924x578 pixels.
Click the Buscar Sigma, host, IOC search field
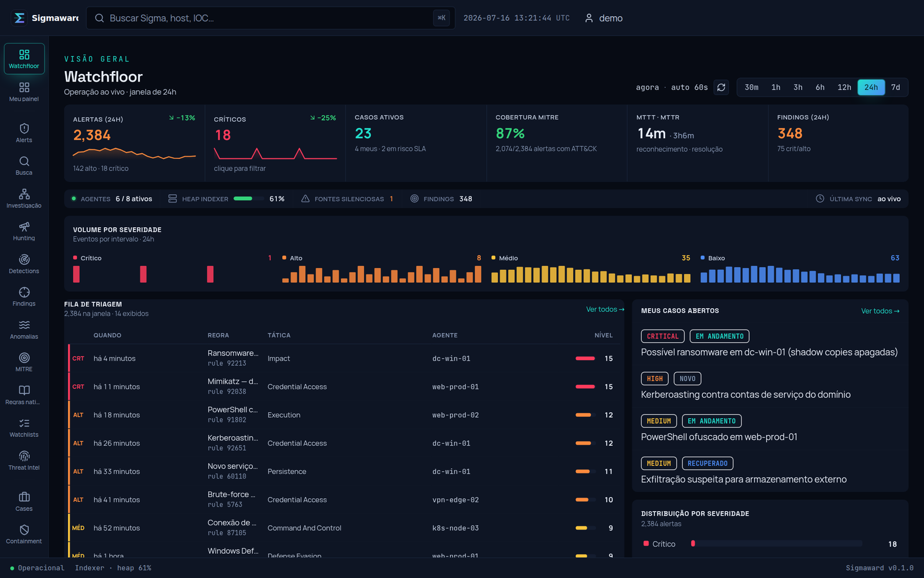point(270,18)
